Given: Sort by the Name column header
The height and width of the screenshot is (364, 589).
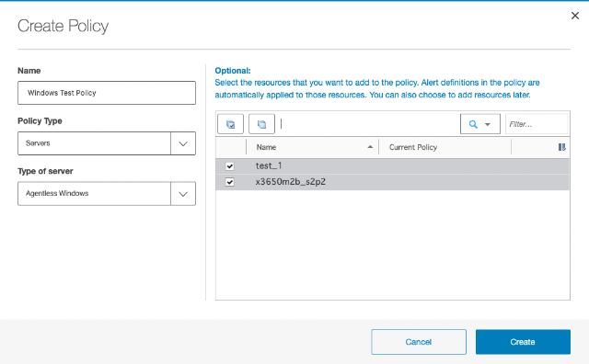Looking at the screenshot, I should point(266,147).
